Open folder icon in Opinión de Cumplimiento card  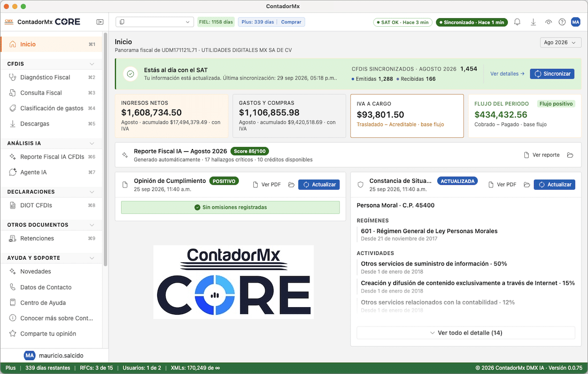tap(291, 185)
